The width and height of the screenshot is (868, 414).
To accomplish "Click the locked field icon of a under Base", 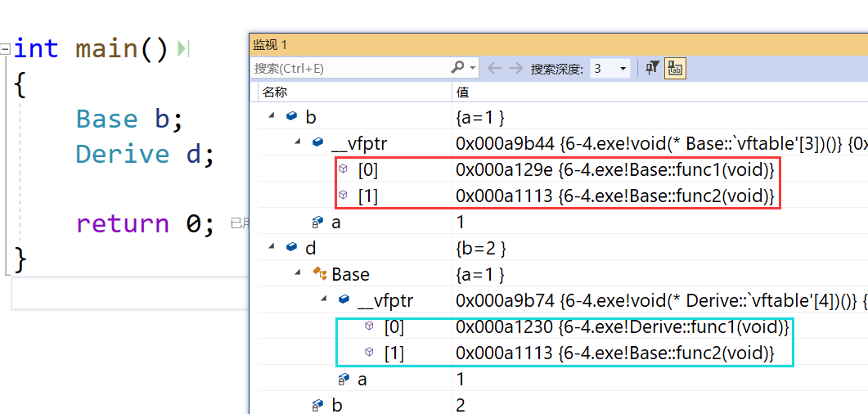I will tap(344, 379).
